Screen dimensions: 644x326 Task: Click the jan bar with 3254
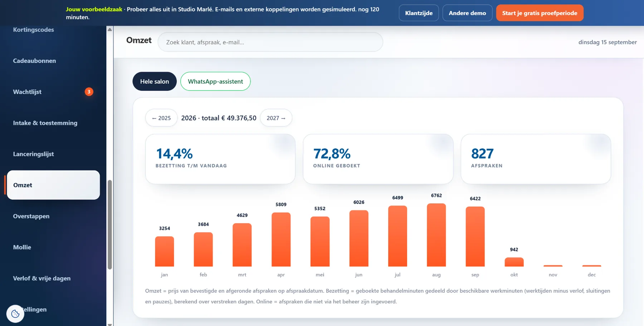click(165, 251)
